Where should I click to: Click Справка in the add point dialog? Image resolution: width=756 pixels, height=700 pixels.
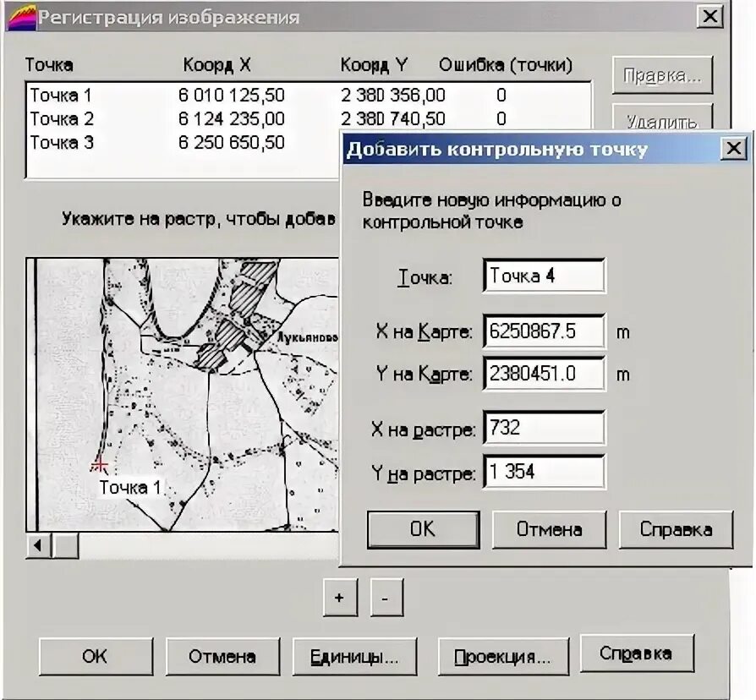pyautogui.click(x=676, y=530)
